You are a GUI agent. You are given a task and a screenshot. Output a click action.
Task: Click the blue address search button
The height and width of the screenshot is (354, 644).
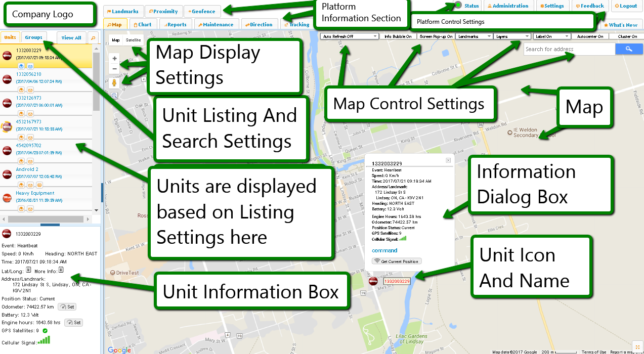coord(629,49)
